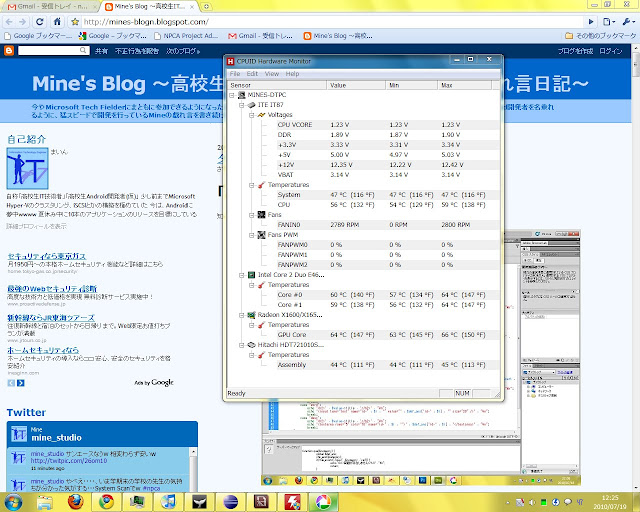Click the Hitachi hard drive icon
The width and height of the screenshot is (640, 512).
(x=251, y=345)
